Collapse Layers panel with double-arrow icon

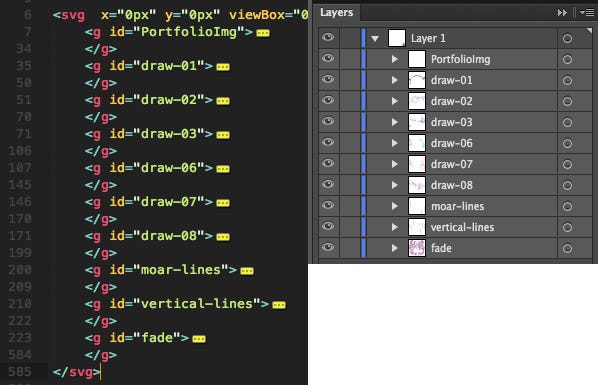[562, 13]
